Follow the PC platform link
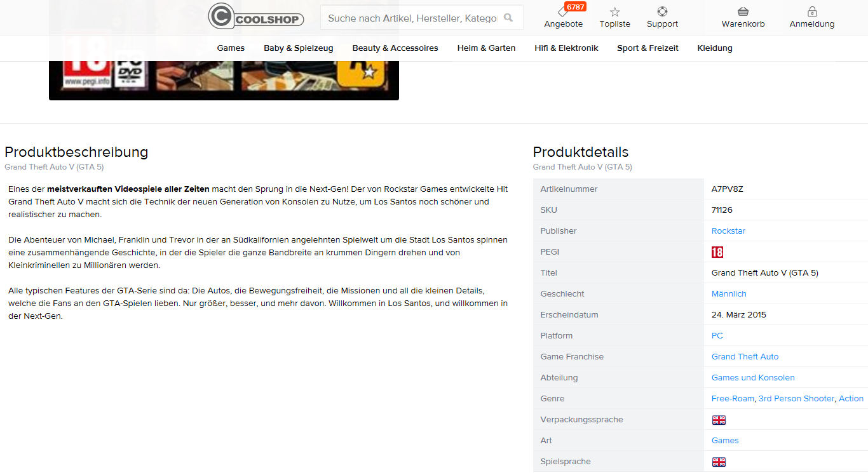 717,336
